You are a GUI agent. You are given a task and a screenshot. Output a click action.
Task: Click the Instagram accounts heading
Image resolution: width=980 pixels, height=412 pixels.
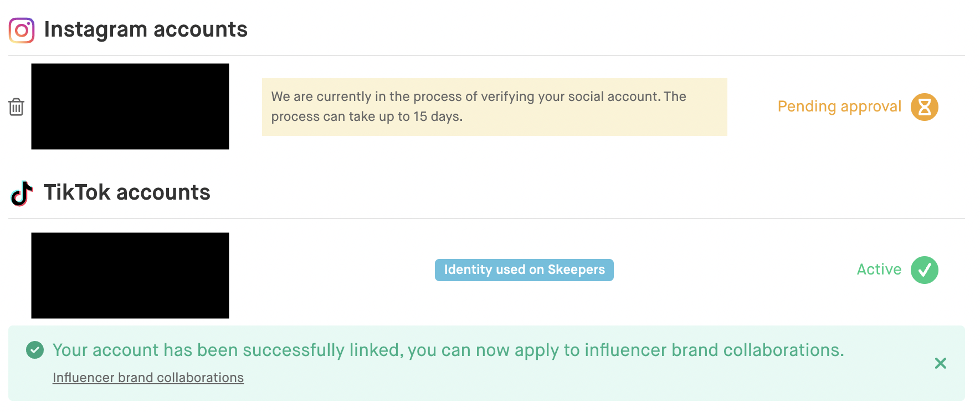click(x=146, y=30)
